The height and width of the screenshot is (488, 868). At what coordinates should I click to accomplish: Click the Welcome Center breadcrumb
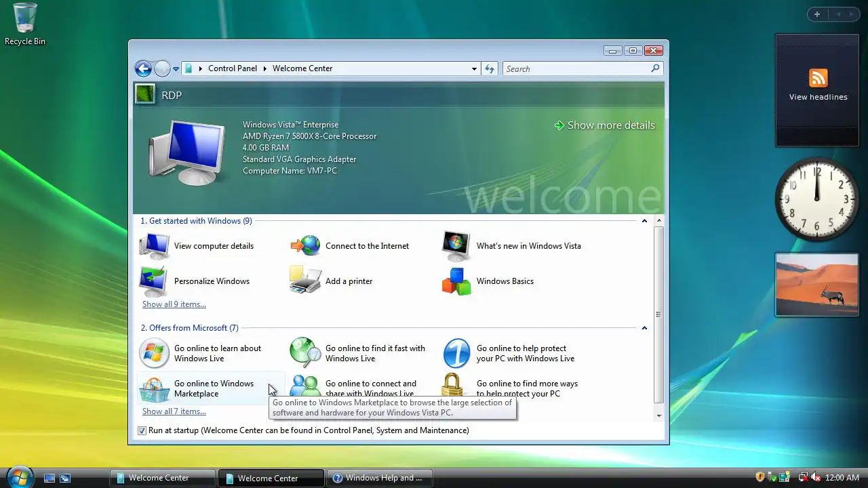point(302,68)
